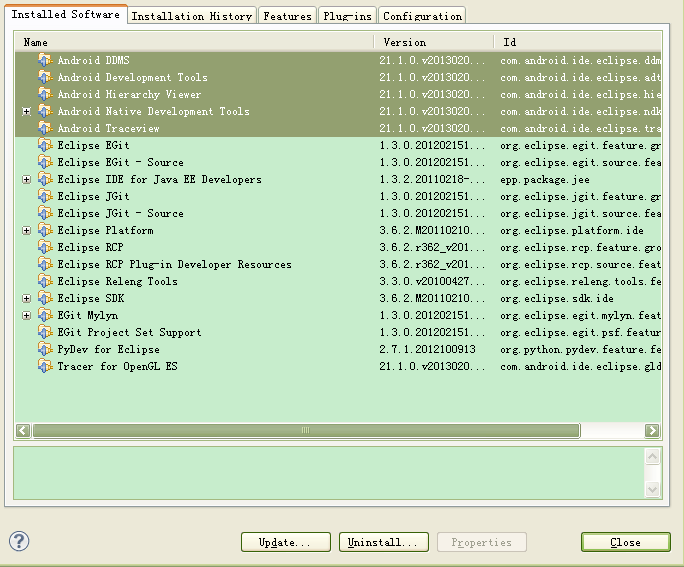This screenshot has height=567, width=684.
Task: Click the horizontal scrollbar left arrow
Action: (23, 430)
